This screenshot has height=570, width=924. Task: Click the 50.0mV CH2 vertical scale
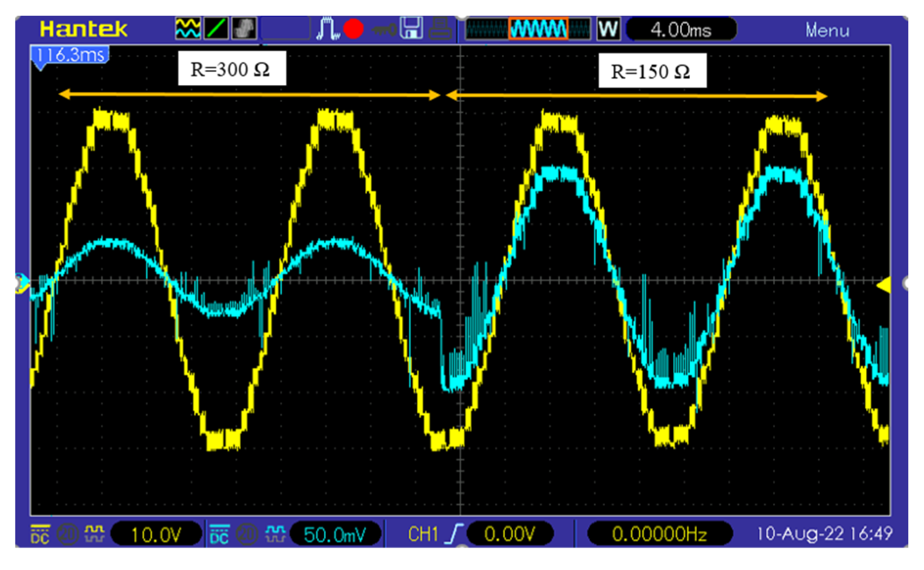335,534
